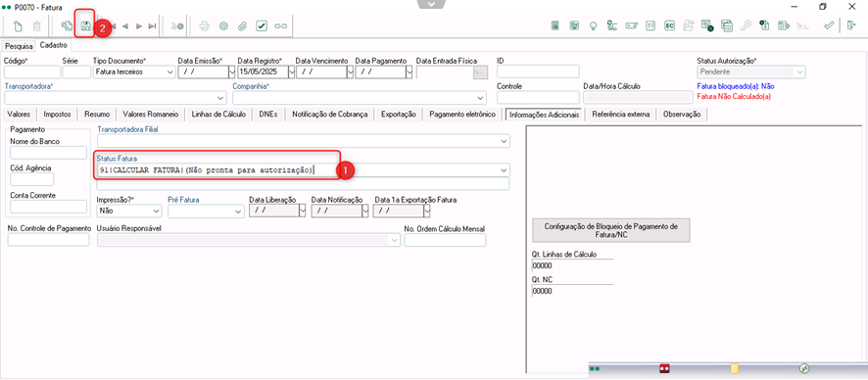Open the Impressão dropdown showing Não
This screenshot has width=868, height=380.
(x=129, y=212)
